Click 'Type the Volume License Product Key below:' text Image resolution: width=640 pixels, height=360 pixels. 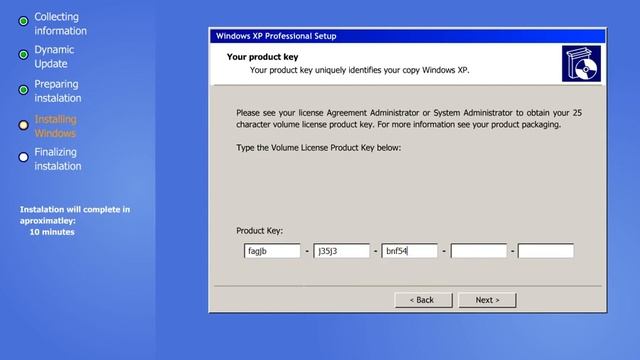[318, 148]
